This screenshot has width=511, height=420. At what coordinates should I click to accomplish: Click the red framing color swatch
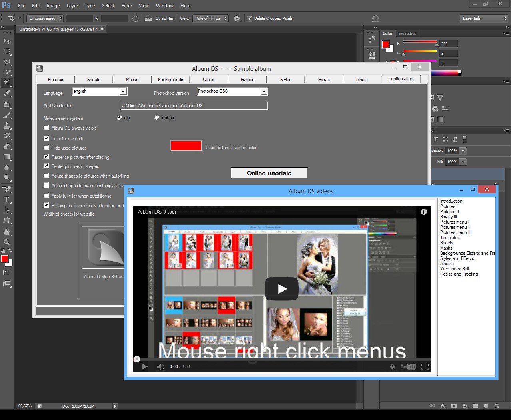[x=186, y=146]
